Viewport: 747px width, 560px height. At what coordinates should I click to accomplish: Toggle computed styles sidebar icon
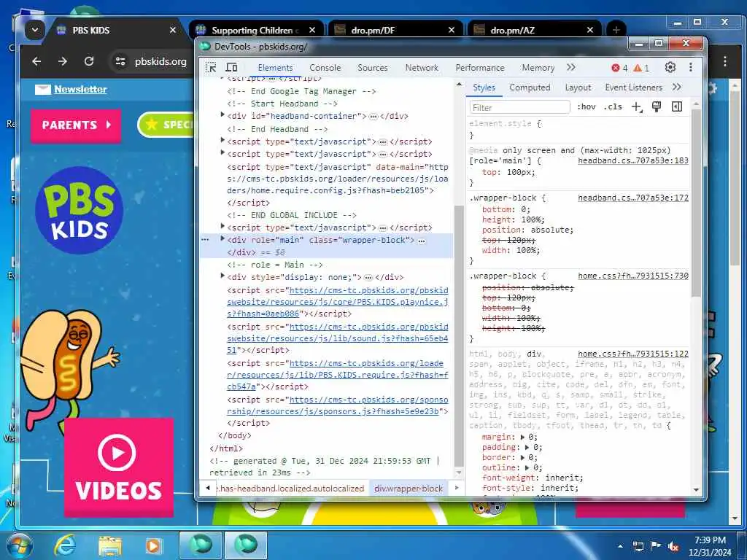coord(677,106)
